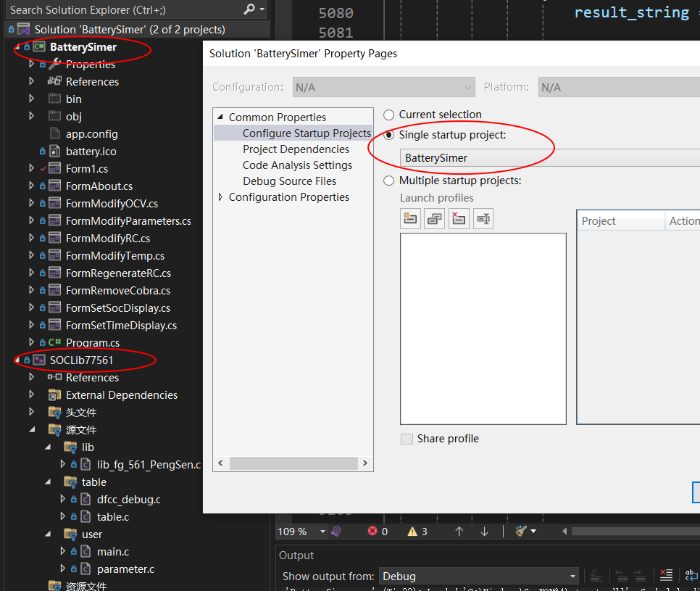Go to previous issue with up arrow
This screenshot has height=591, width=700.
pos(459,531)
